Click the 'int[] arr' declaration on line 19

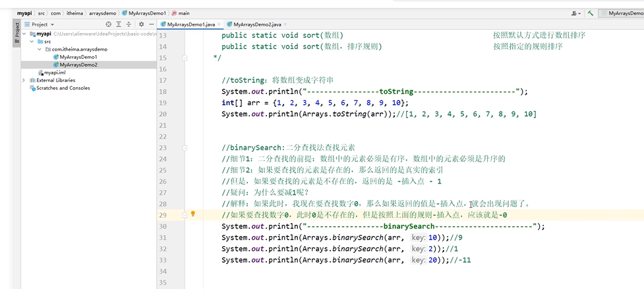click(241, 103)
